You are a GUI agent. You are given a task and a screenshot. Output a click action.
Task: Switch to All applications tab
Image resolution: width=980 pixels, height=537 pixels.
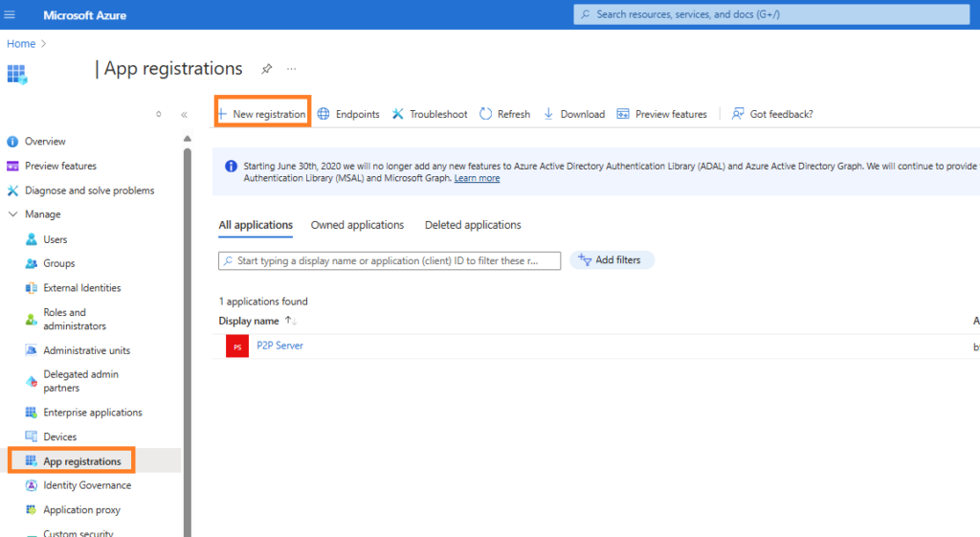pos(256,225)
